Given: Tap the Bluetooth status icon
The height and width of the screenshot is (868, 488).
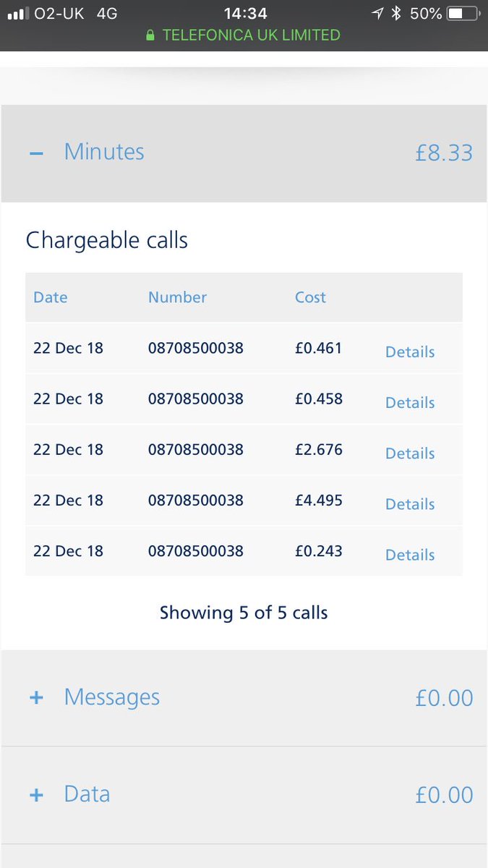Looking at the screenshot, I should (395, 14).
